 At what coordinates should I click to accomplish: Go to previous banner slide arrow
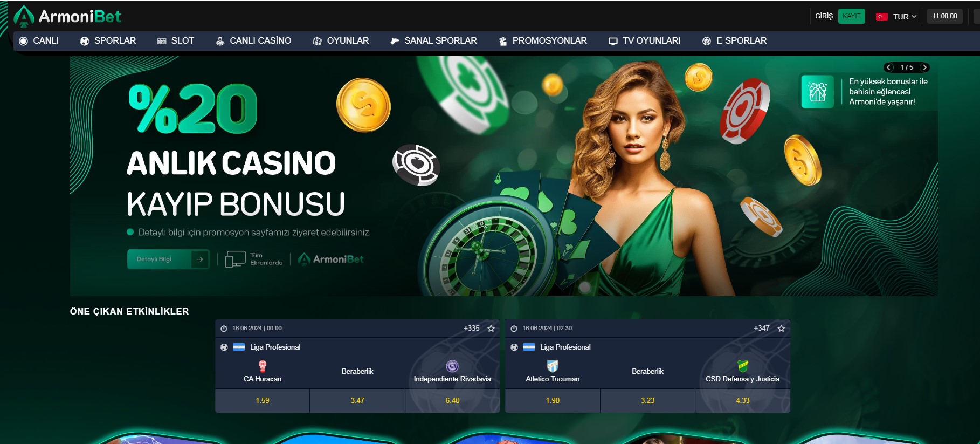click(889, 67)
